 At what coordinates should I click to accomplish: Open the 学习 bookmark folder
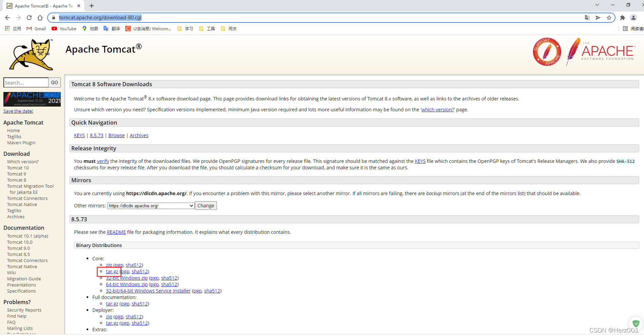coord(185,29)
